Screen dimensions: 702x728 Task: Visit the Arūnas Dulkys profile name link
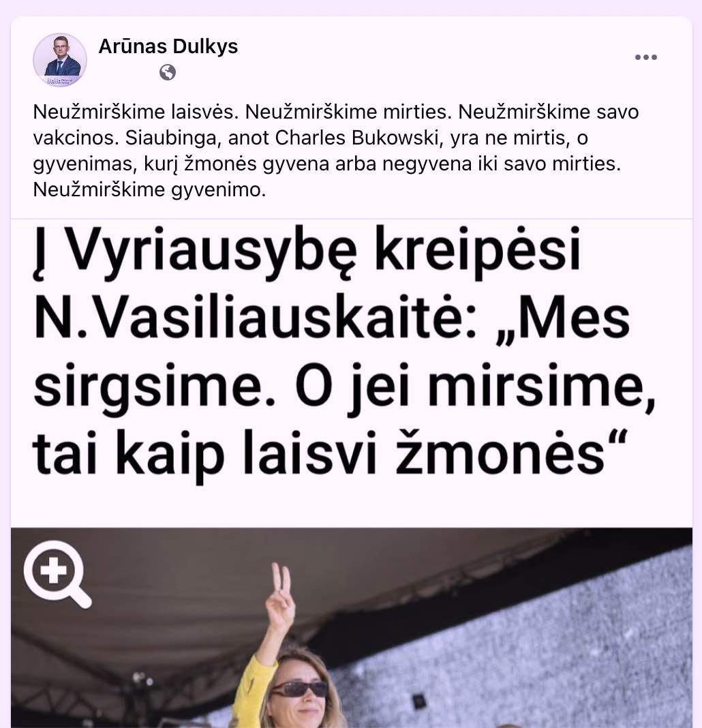pyautogui.click(x=168, y=46)
